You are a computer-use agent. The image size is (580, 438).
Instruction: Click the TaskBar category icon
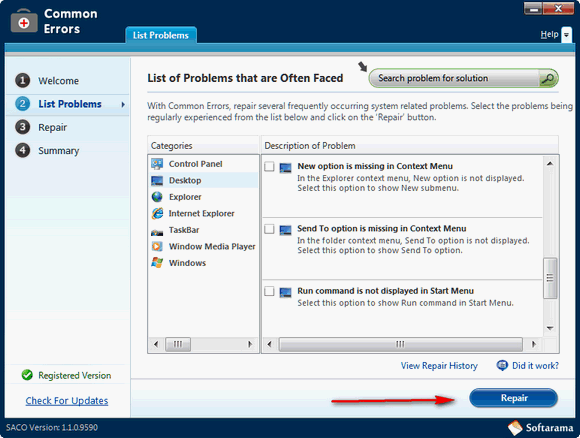pyautogui.click(x=157, y=231)
